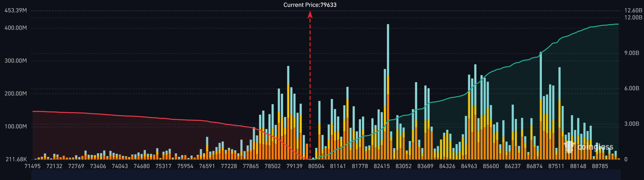Click the 9.00B right axis label
Screen dimensions: 644x180
(x=631, y=53)
